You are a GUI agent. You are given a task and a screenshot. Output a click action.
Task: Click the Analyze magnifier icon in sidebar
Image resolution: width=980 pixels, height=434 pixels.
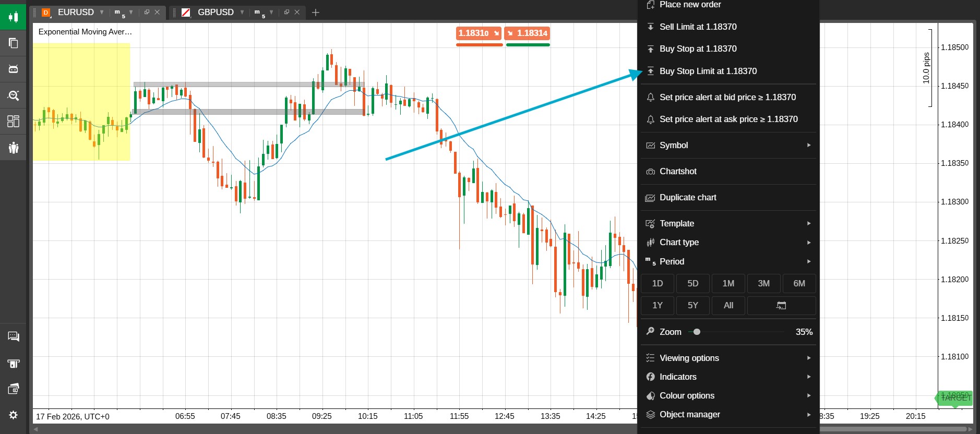13,95
